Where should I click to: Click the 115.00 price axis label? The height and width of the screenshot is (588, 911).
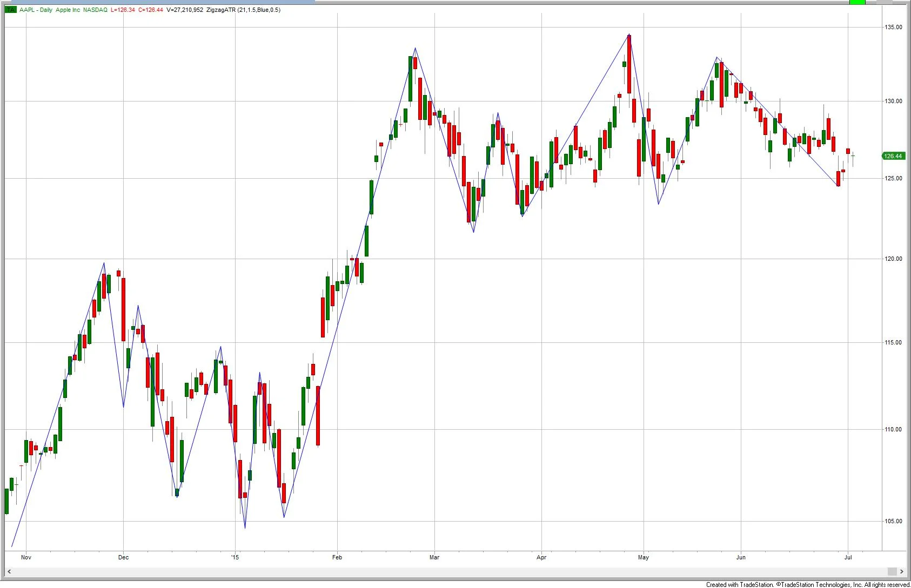pyautogui.click(x=893, y=342)
